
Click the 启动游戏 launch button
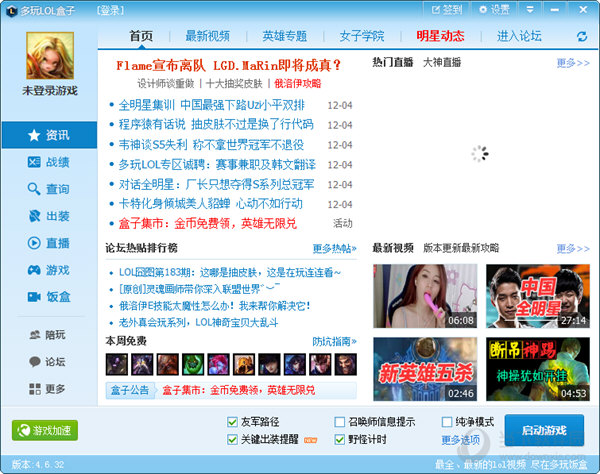click(x=544, y=430)
